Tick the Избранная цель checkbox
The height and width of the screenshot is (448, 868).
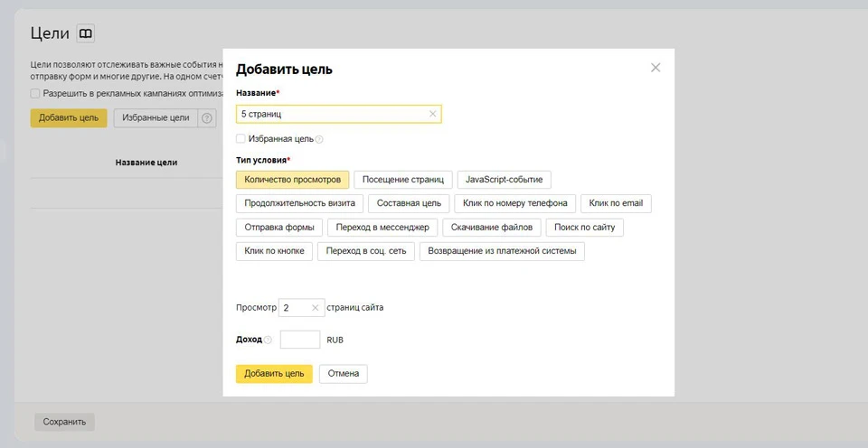coord(241,138)
